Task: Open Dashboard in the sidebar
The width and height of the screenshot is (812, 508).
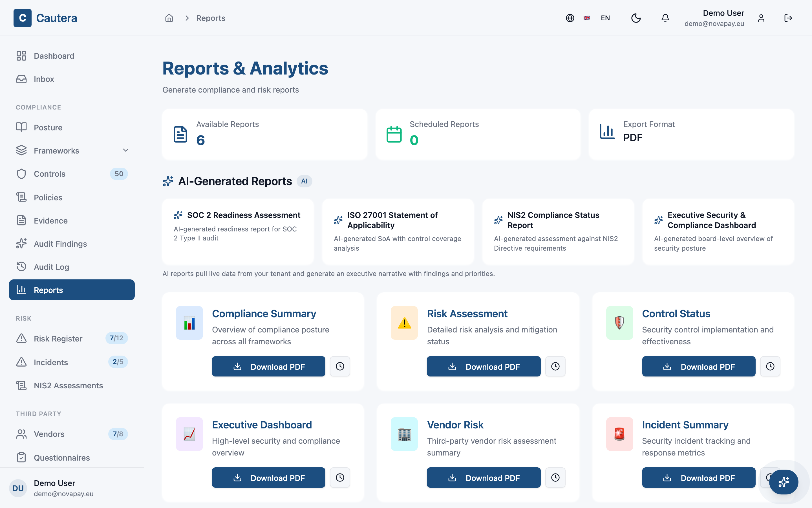Action: click(x=72, y=56)
